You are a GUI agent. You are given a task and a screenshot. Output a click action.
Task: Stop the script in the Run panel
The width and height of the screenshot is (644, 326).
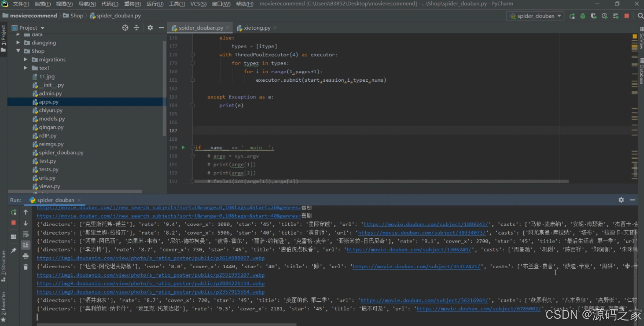pos(14,223)
